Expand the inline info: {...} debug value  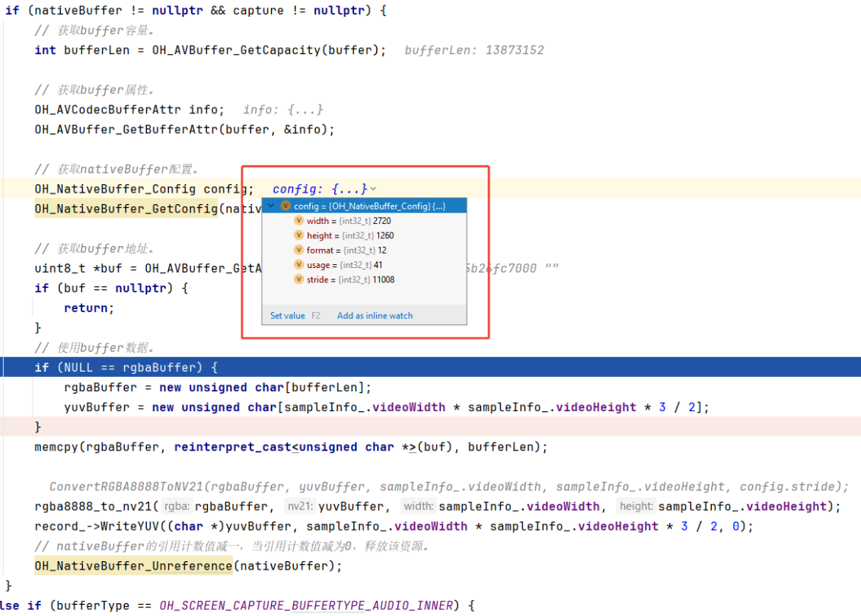pos(283,110)
